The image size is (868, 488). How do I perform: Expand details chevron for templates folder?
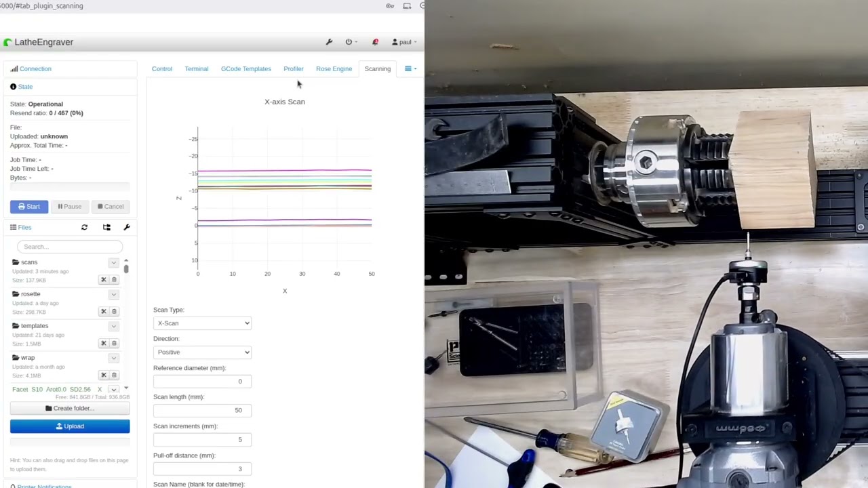pyautogui.click(x=113, y=326)
